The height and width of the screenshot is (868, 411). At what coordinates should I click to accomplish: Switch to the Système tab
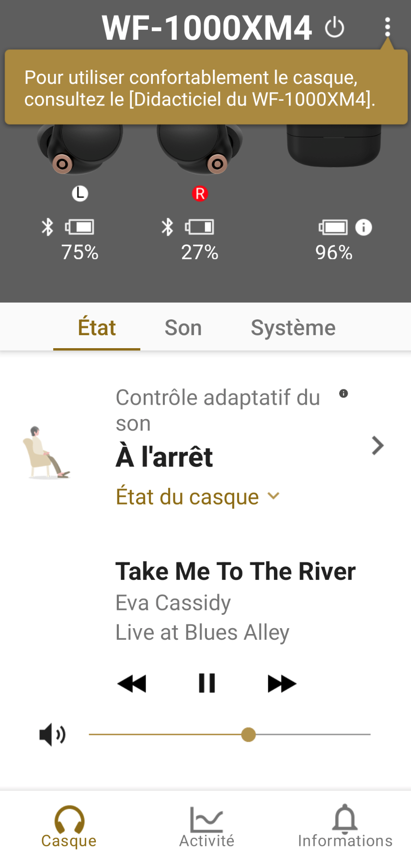click(x=293, y=328)
